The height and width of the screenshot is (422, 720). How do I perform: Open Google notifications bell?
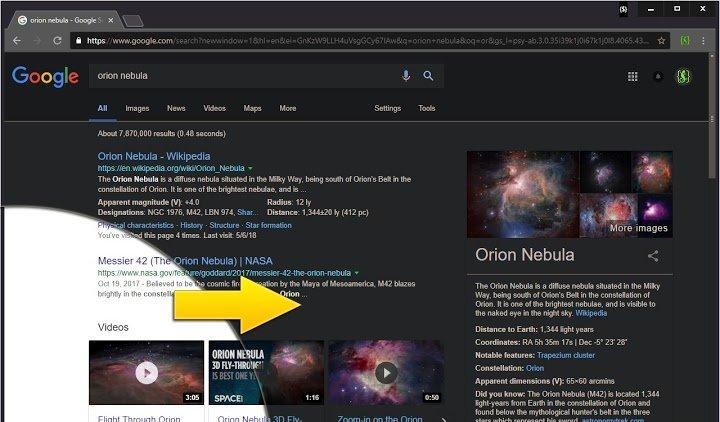(658, 77)
